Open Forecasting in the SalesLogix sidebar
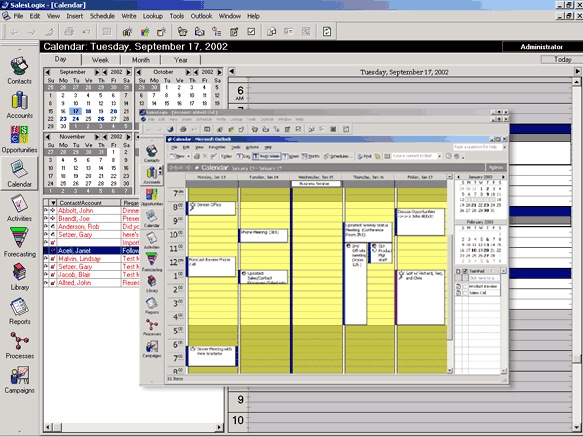This screenshot has height=437, width=583. point(19,242)
